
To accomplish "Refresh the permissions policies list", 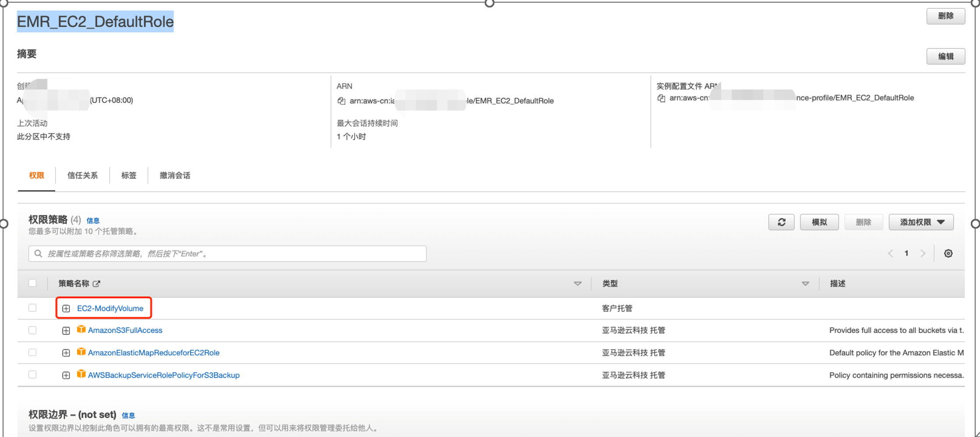I will [x=781, y=222].
